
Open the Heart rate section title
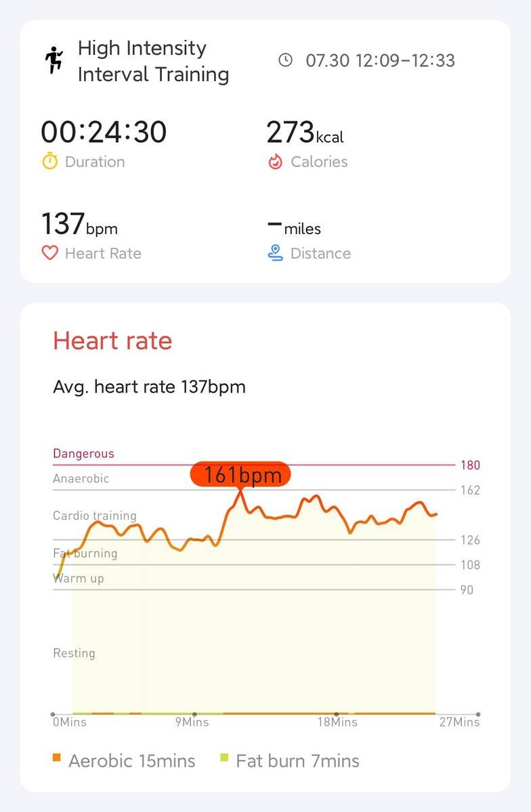pyautogui.click(x=112, y=340)
